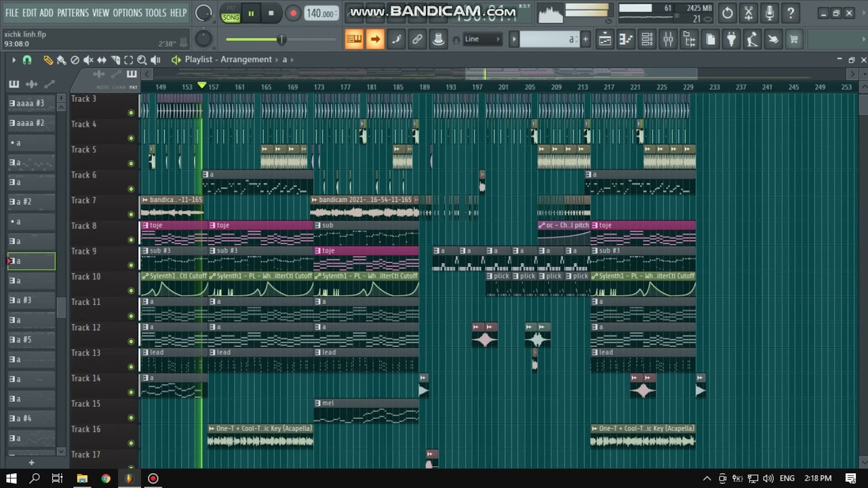The width and height of the screenshot is (868, 488).
Task: Open the content shop cart icon
Action: tap(794, 39)
